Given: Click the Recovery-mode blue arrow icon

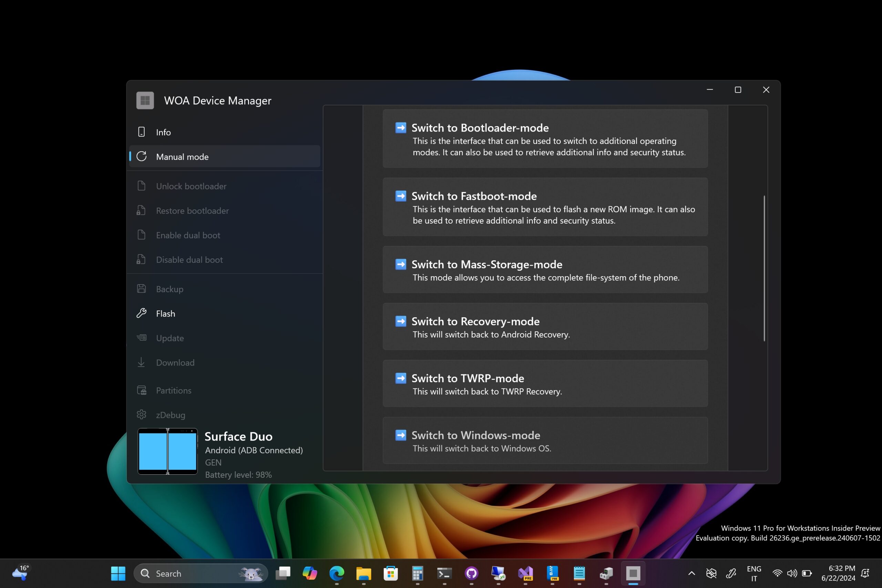Looking at the screenshot, I should [x=400, y=321].
